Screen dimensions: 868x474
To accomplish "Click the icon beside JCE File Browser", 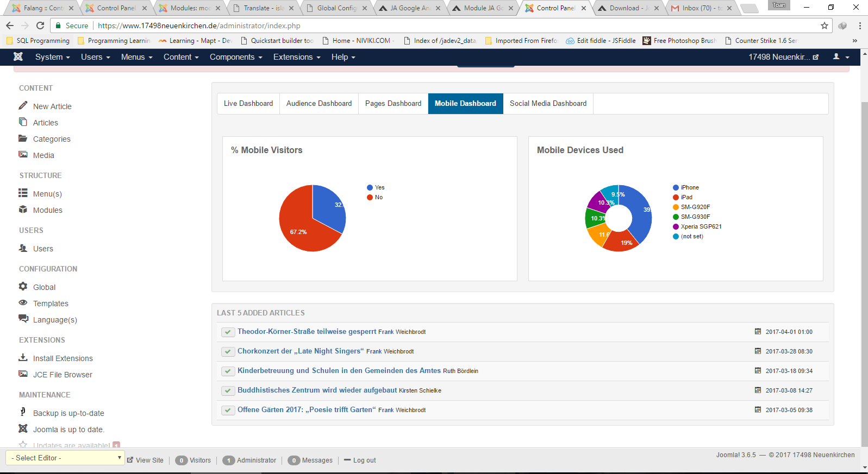I will click(23, 374).
